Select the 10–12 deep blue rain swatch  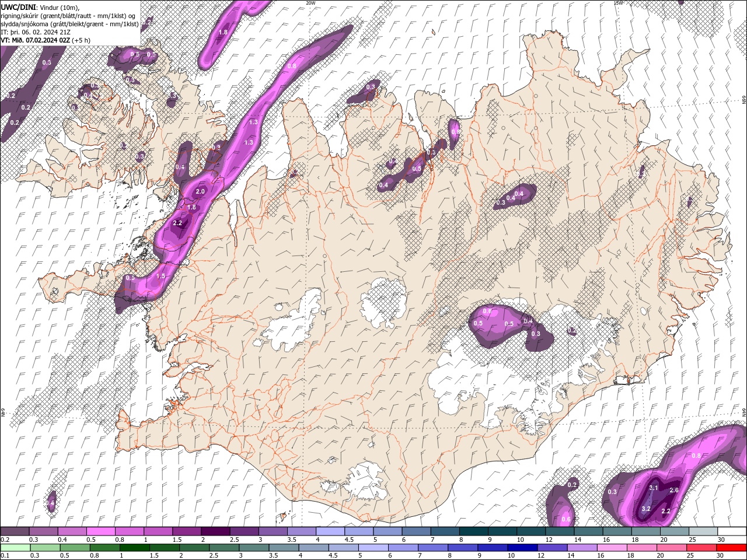(523, 548)
